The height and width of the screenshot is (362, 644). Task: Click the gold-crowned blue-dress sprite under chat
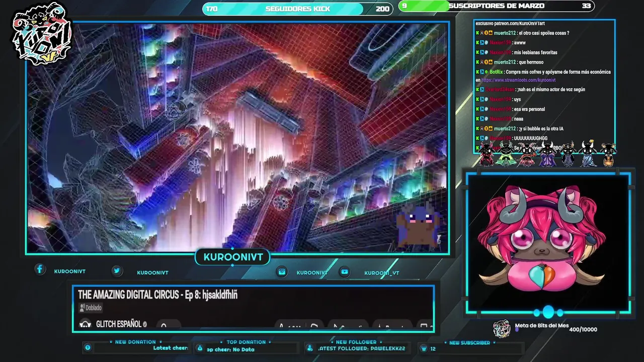tap(588, 154)
